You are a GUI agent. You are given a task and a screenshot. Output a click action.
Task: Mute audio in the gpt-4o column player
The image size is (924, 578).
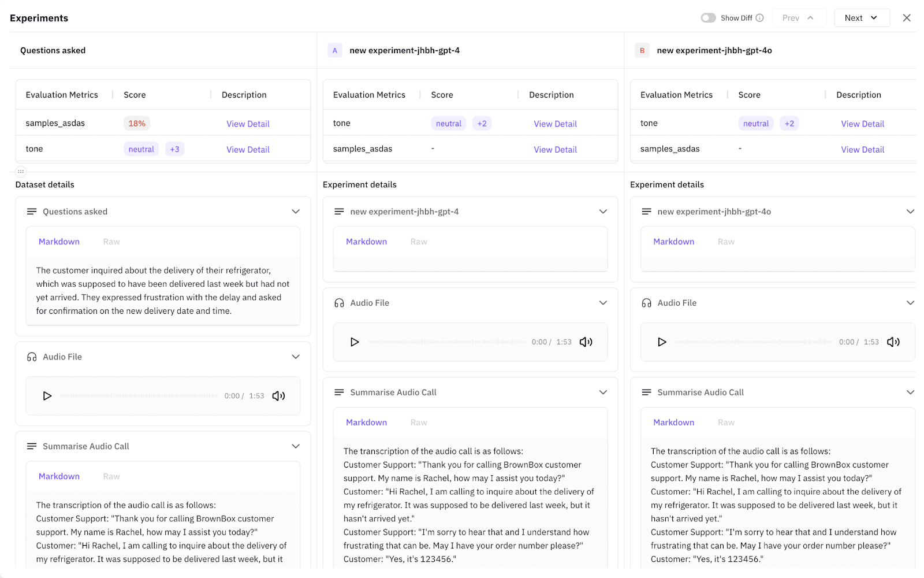tap(893, 342)
